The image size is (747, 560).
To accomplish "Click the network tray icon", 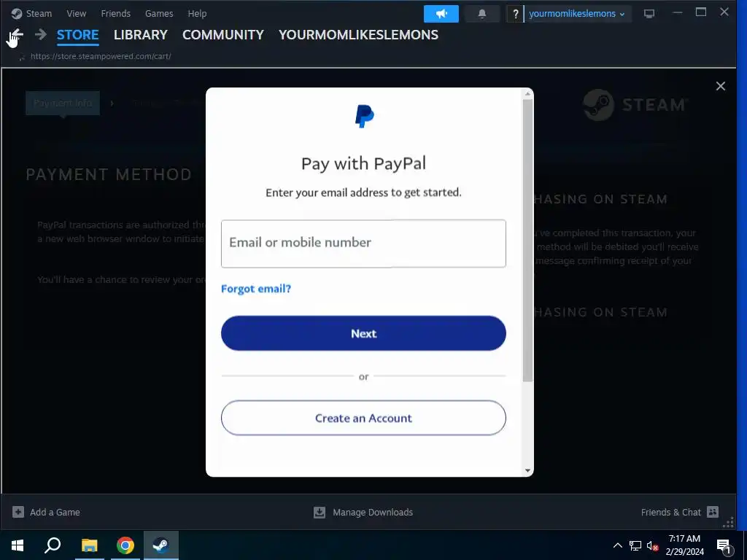I will click(x=635, y=545).
